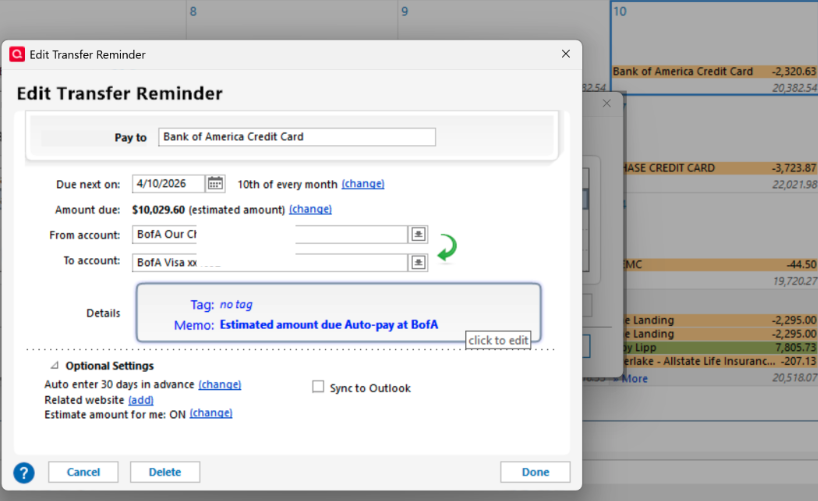Open the From account dropdown list
818x501 pixels.
[418, 234]
